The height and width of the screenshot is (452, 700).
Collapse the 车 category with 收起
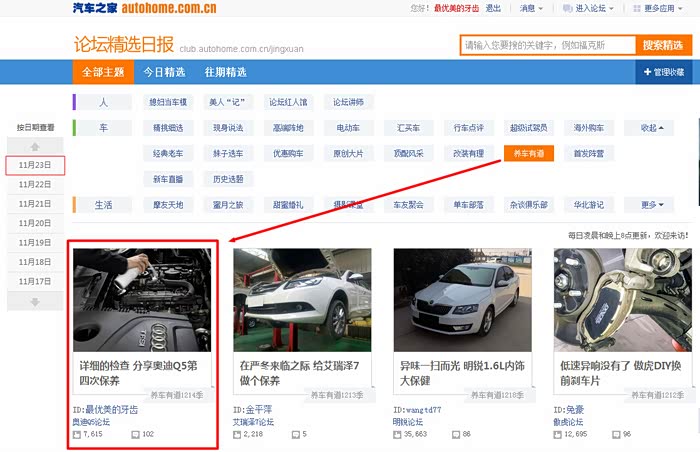point(653,128)
